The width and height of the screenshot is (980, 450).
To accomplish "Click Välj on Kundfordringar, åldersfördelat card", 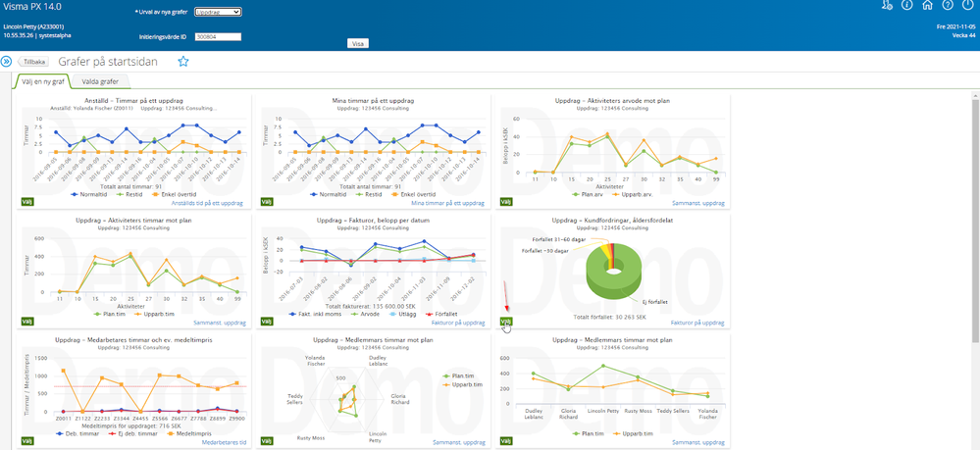I will click(506, 322).
